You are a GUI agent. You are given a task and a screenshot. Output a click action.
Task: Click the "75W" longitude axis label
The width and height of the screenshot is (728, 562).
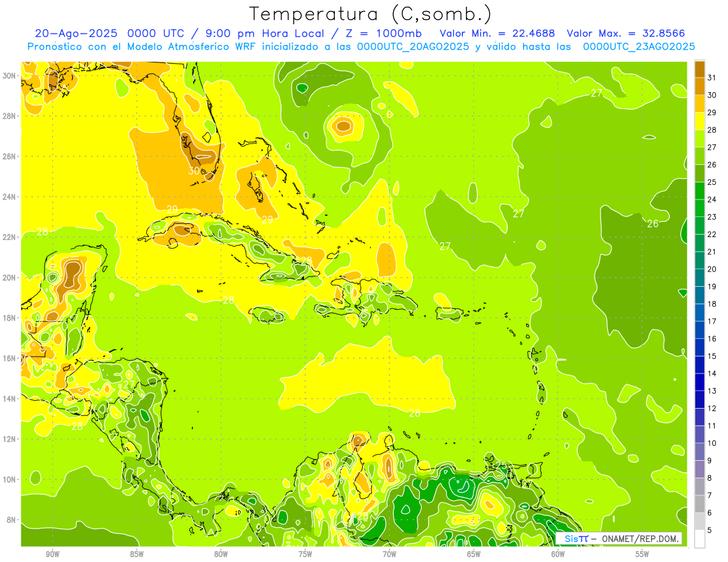pos(305,554)
